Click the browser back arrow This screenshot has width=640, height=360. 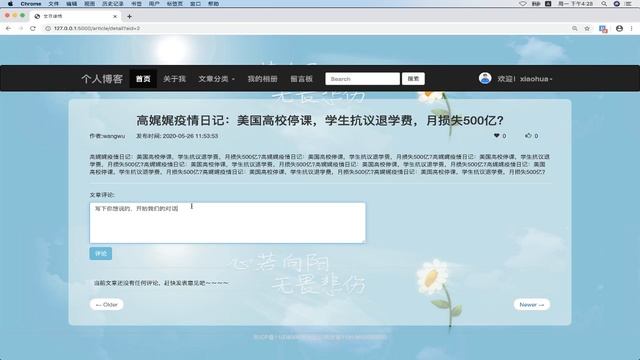tap(9, 28)
